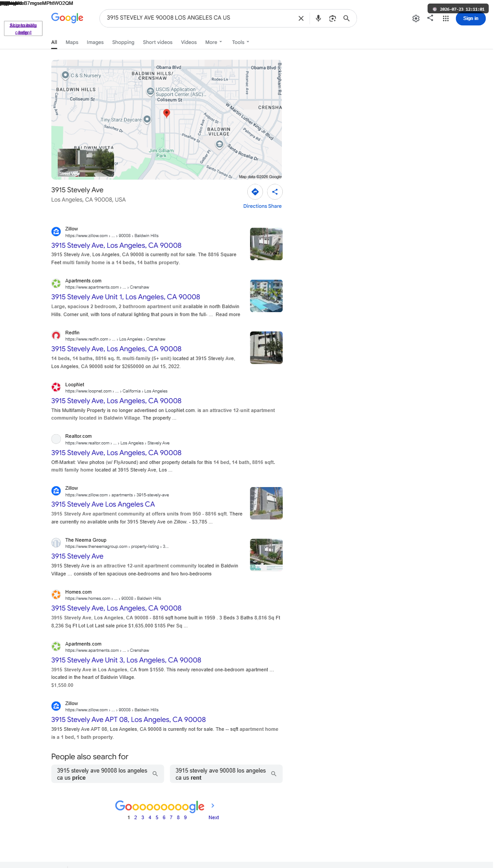Open Google Lens image search icon
This screenshot has width=499, height=868.
[333, 18]
